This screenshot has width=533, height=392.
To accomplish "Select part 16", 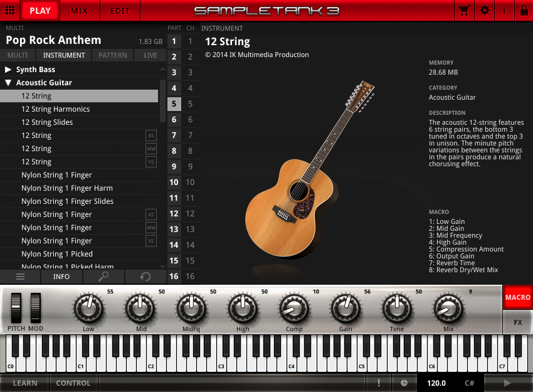I will (174, 277).
